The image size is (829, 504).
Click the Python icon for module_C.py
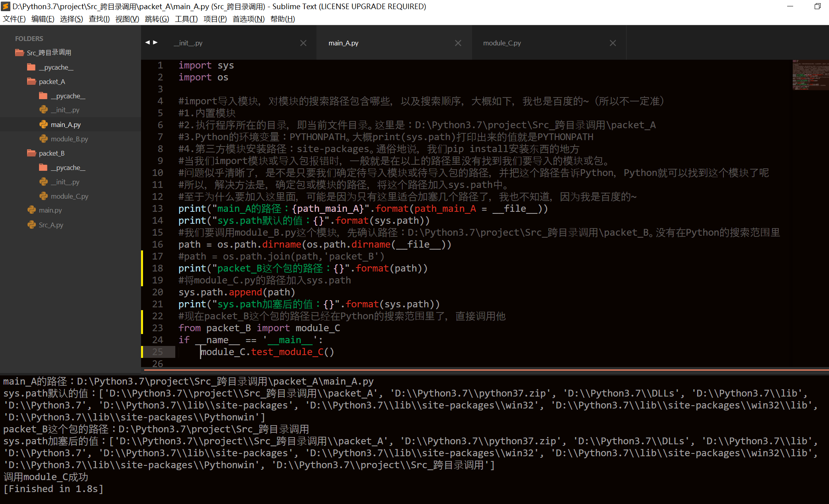(x=43, y=196)
